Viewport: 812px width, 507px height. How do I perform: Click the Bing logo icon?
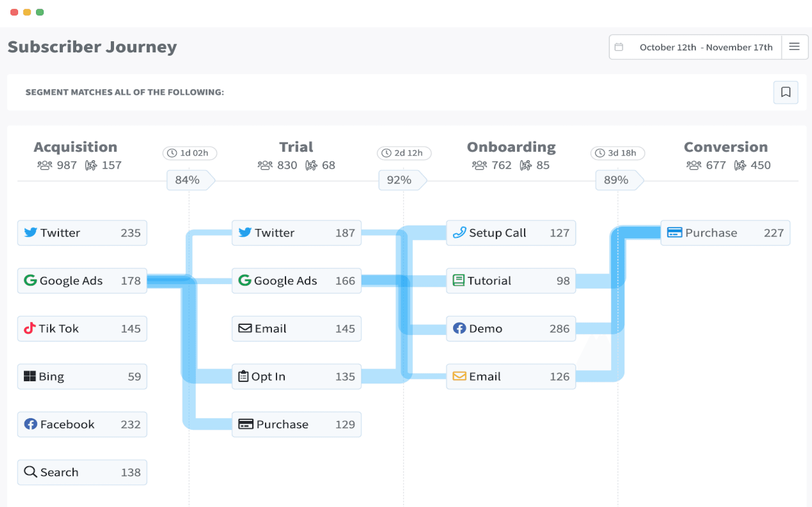(x=30, y=376)
